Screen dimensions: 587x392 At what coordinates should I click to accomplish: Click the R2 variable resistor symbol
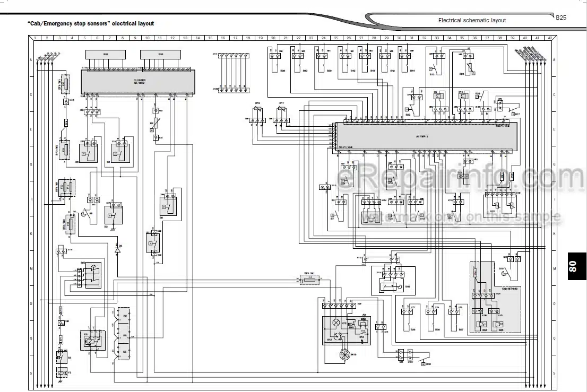(x=156, y=123)
